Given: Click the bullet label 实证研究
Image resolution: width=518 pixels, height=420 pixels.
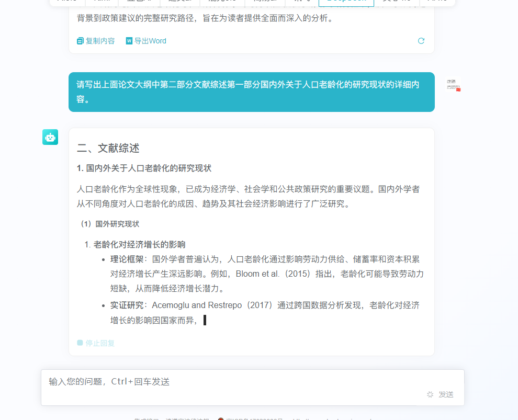Looking at the screenshot, I should coord(127,305).
